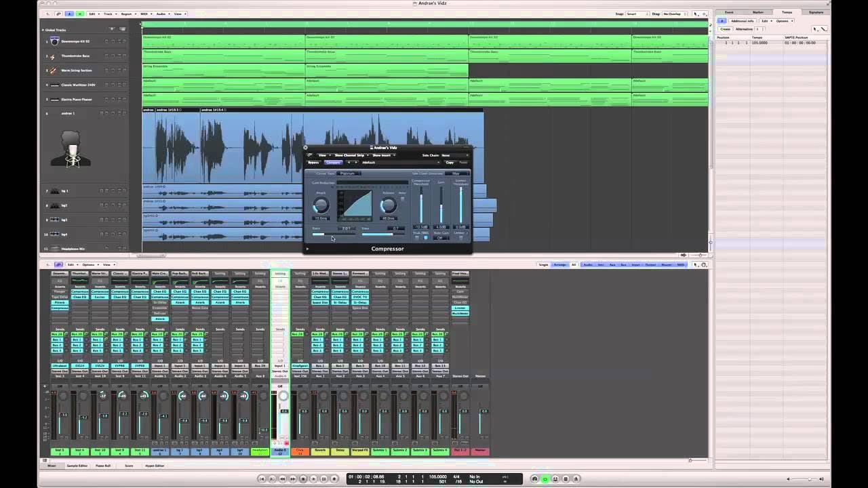Screen dimensions: 868x488
Task: Open the Arrange Edit menu
Action: coord(95,14)
